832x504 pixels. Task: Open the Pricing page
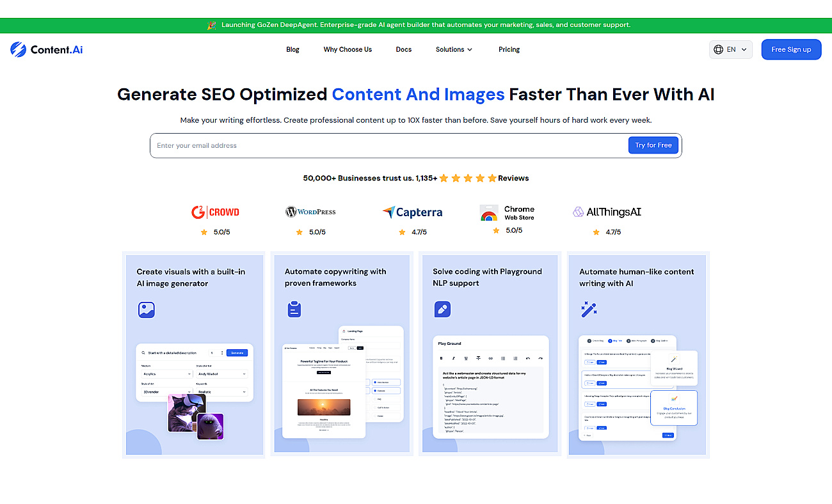(x=509, y=49)
